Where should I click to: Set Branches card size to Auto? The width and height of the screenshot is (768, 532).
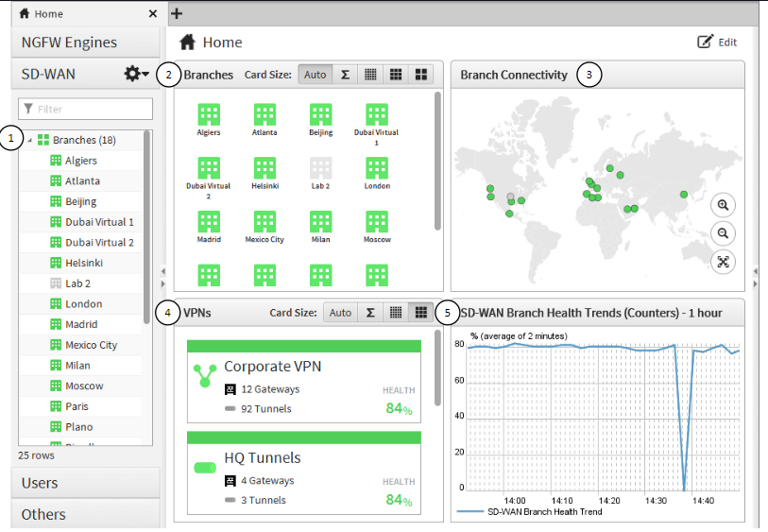315,75
